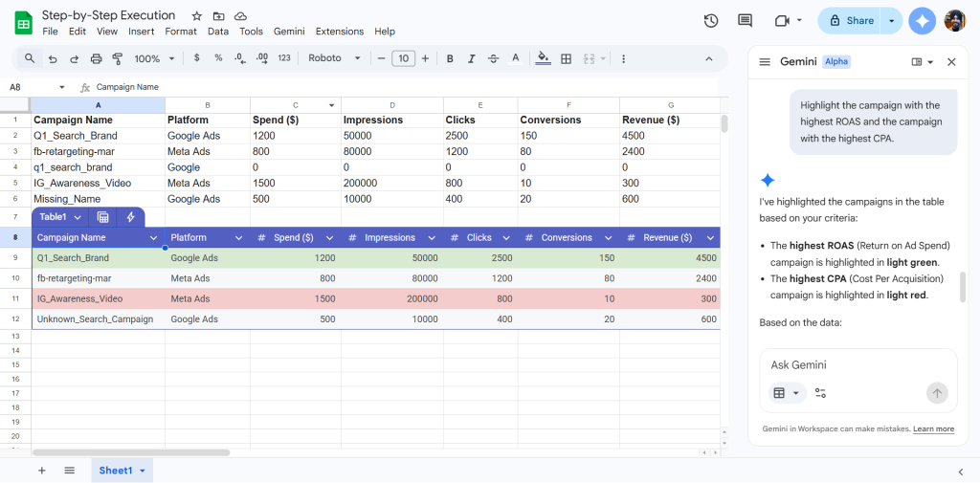
Task: Expand the Roboto font dropdown
Action: coord(334,58)
